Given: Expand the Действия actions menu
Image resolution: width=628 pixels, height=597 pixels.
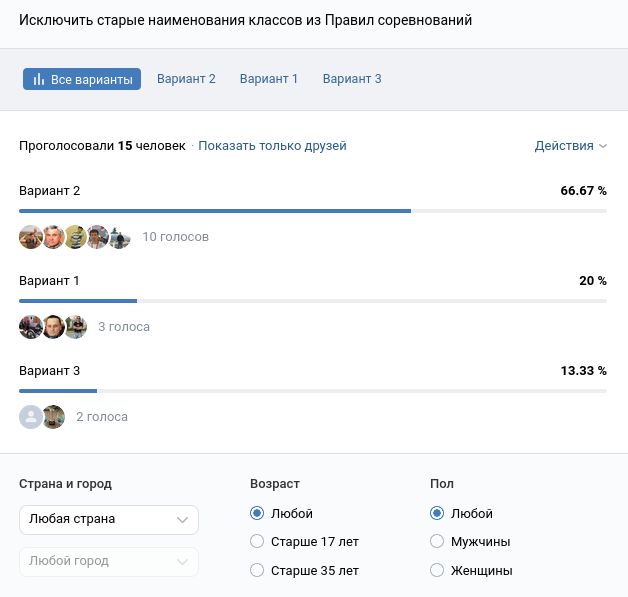Looking at the screenshot, I should (570, 146).
